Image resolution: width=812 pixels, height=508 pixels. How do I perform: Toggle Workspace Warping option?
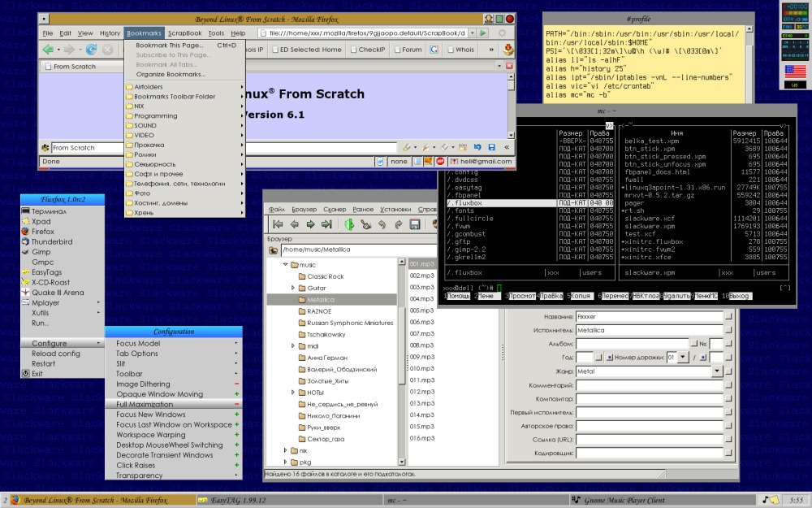(173, 434)
